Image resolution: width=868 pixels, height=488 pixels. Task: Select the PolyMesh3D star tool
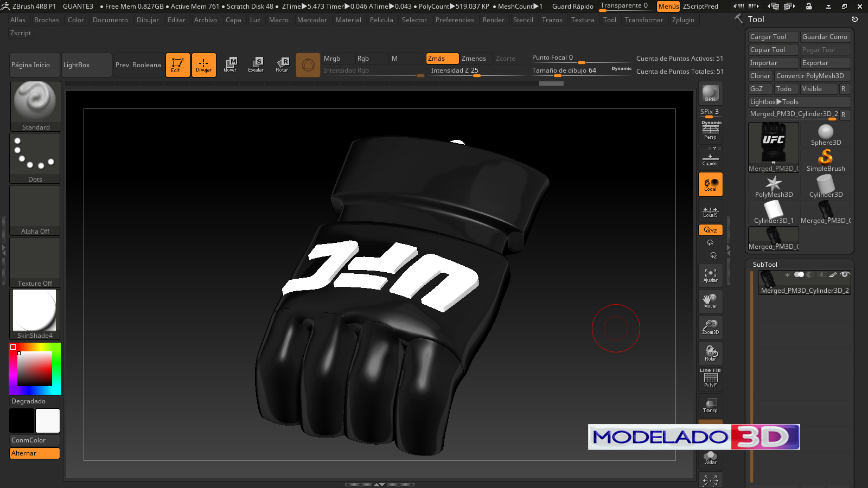click(x=774, y=187)
